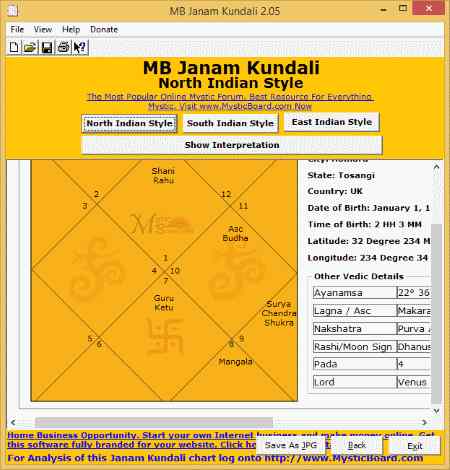This screenshot has width=450, height=470.
Task: Click the 'Time of Birth' line
Action: pos(365,224)
